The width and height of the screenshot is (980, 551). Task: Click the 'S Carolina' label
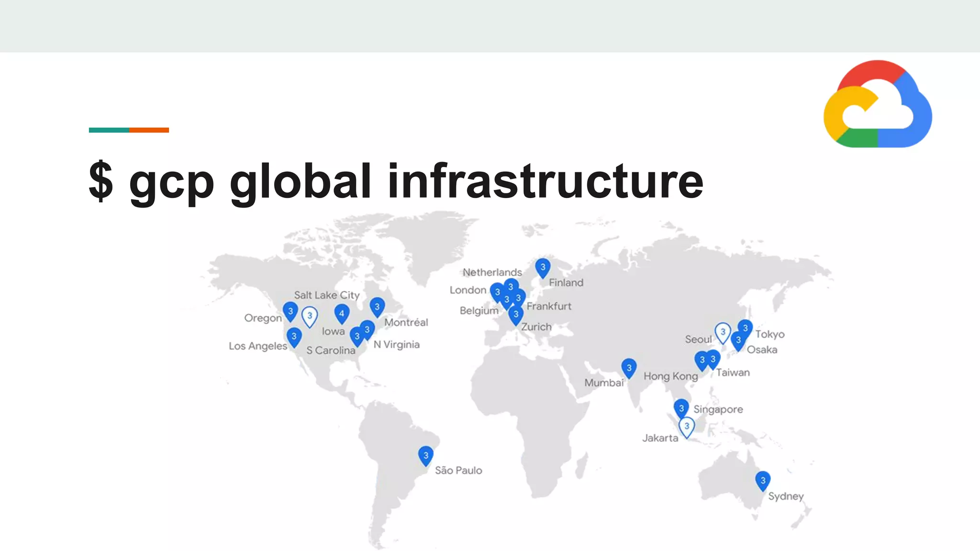coord(331,351)
